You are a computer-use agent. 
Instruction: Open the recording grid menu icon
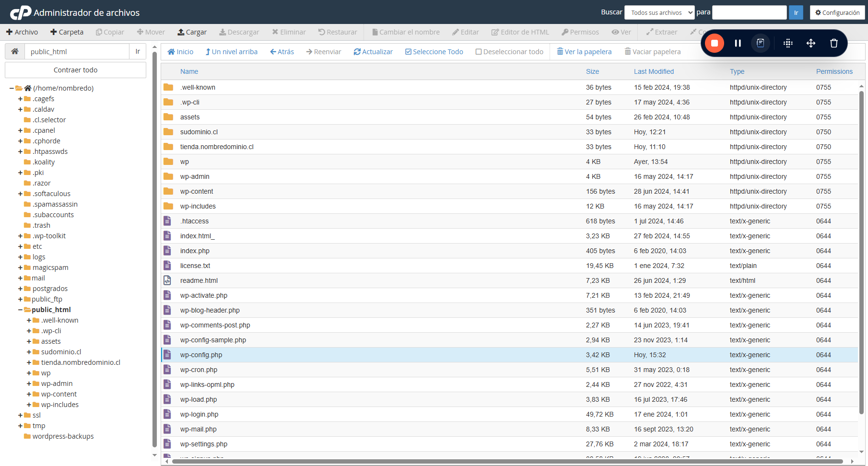pos(788,43)
